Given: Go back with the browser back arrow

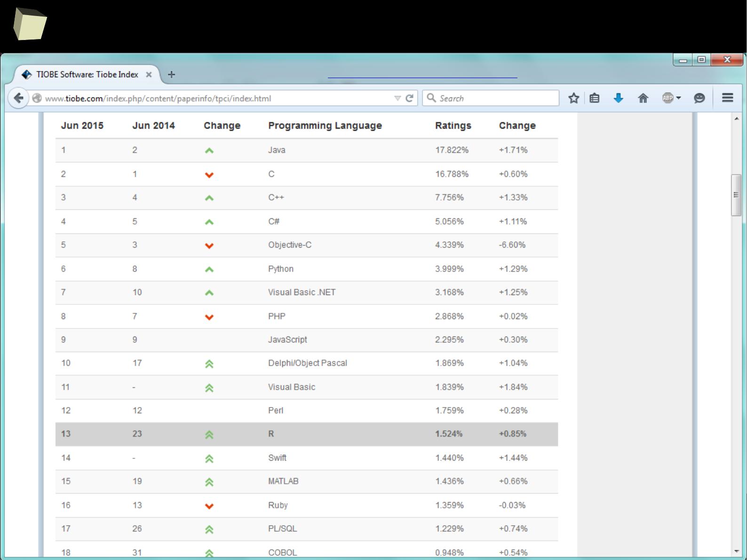Looking at the screenshot, I should click(x=18, y=98).
